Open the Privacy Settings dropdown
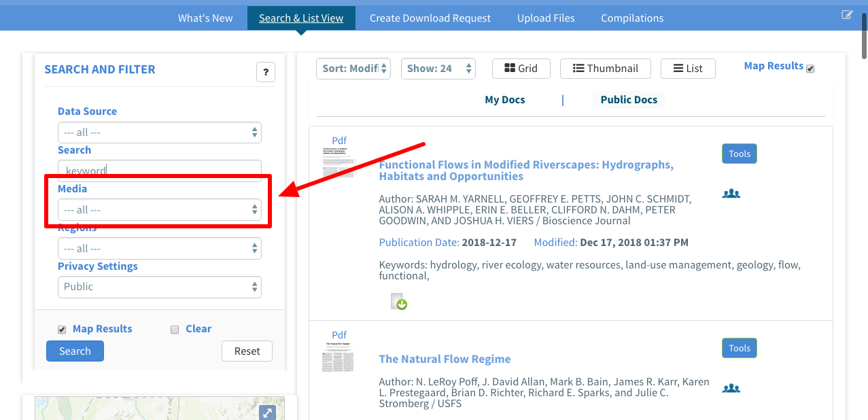 coord(159,287)
